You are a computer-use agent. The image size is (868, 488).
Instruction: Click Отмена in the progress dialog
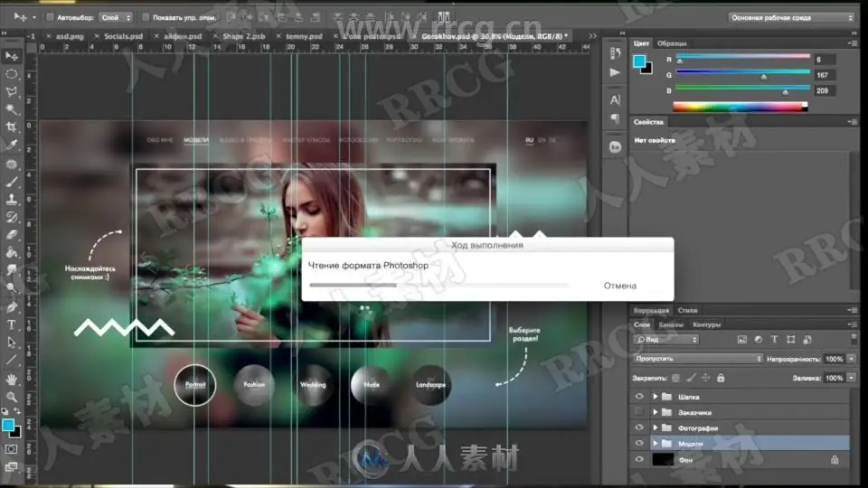pyautogui.click(x=621, y=286)
